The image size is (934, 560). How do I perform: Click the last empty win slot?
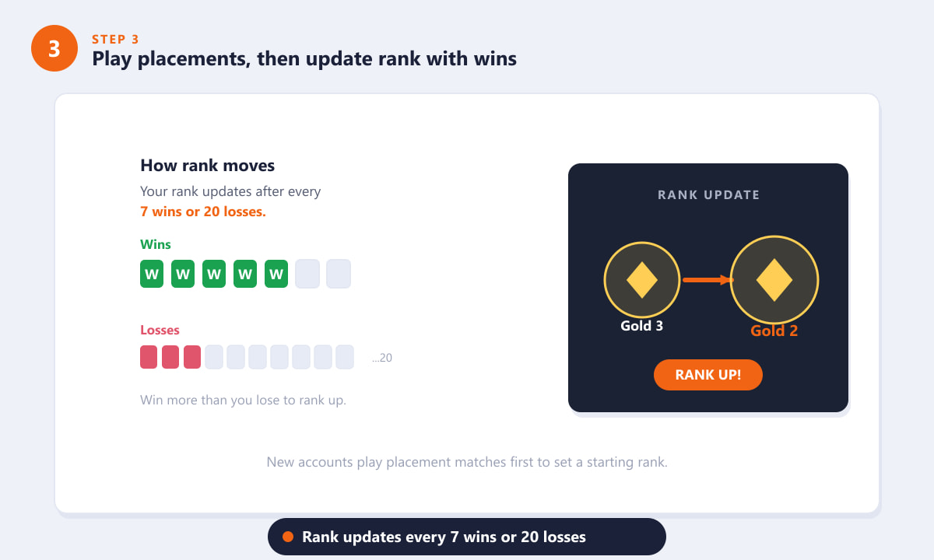(x=339, y=274)
